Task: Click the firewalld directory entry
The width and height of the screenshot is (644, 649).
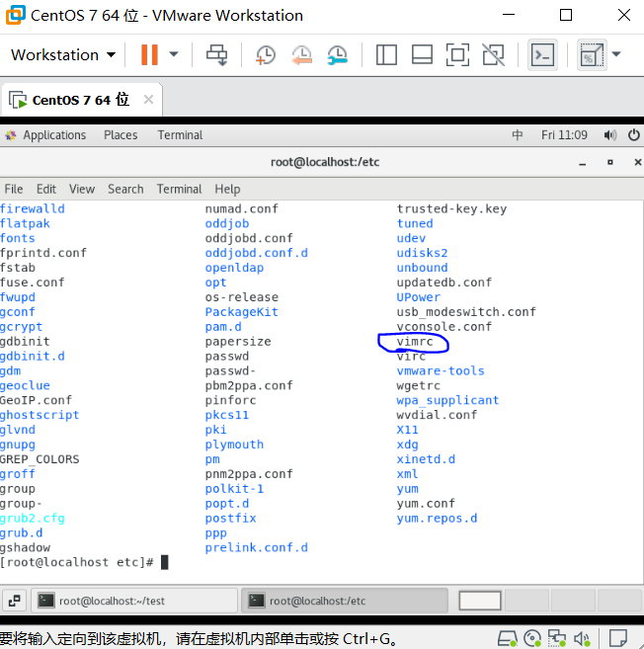Action: tap(33, 208)
